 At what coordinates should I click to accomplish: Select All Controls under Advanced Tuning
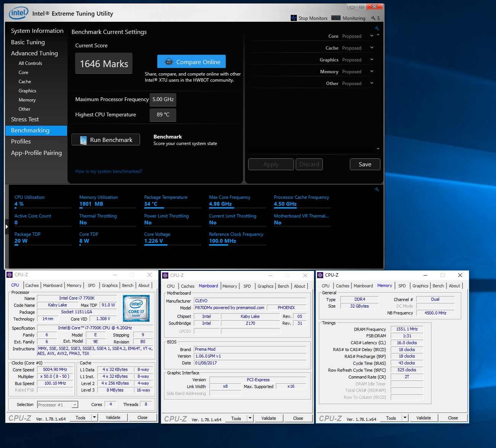coord(31,63)
